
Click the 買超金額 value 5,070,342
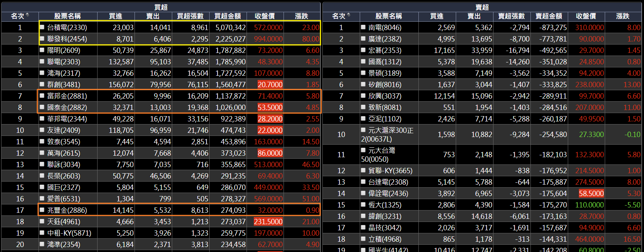point(231,27)
